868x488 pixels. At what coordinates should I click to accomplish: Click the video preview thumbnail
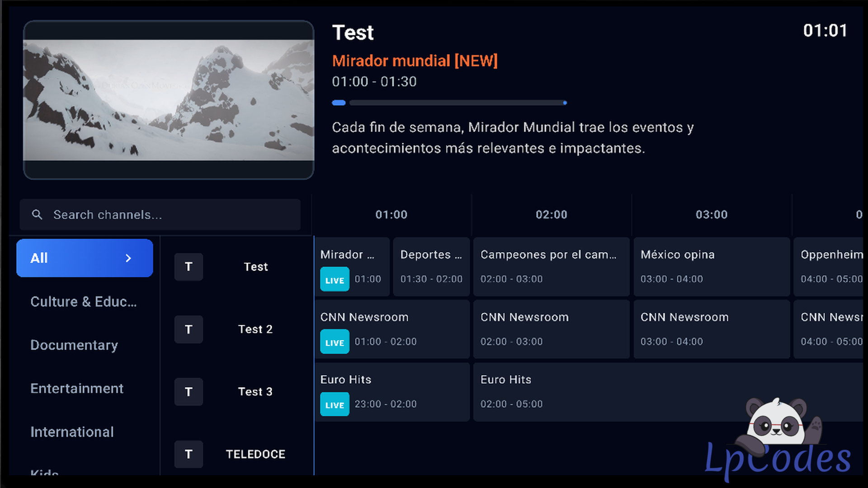169,100
